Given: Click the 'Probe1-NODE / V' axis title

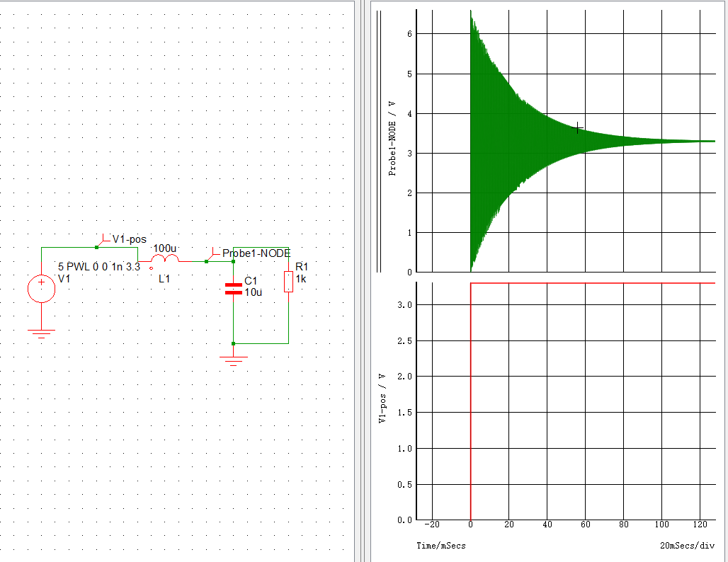Looking at the screenshot, I should [392, 138].
